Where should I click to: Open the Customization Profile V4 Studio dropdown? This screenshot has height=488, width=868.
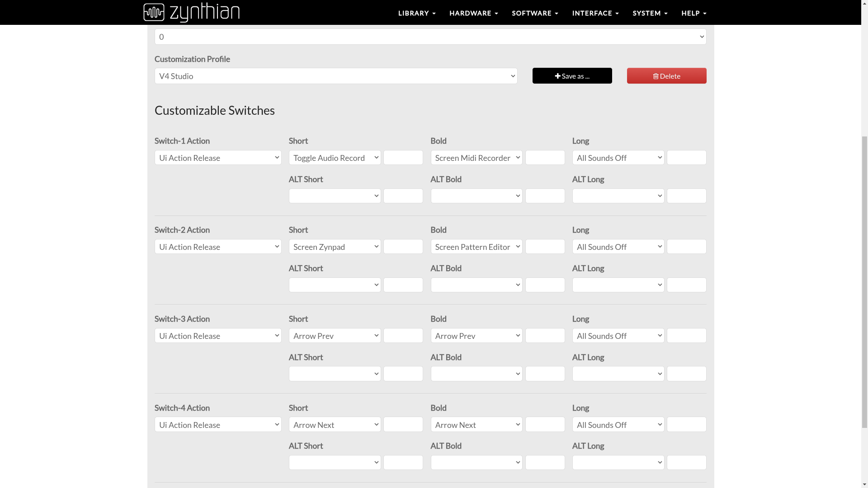click(x=336, y=76)
